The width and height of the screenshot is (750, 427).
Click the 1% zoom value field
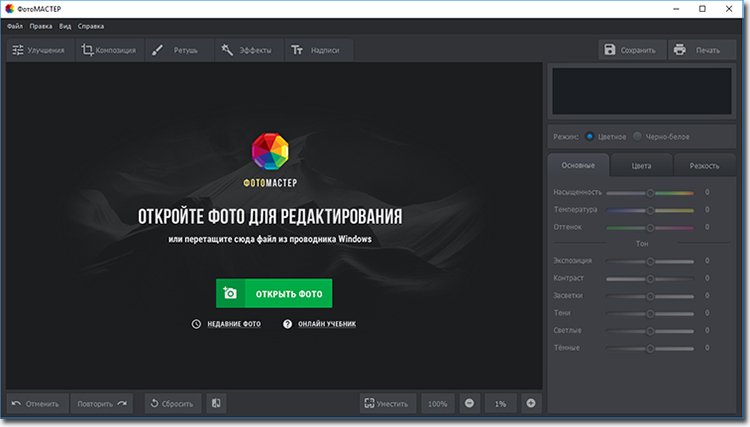coord(500,404)
